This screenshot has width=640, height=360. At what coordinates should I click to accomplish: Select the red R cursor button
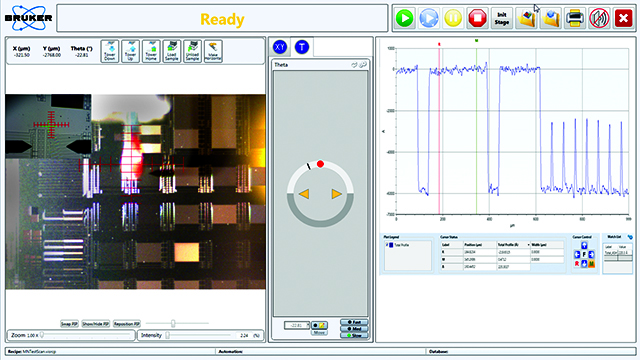[x=577, y=264]
